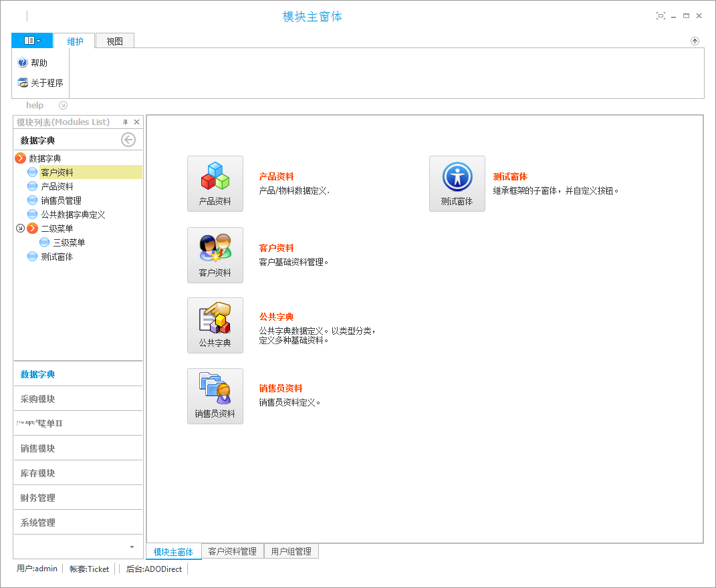Open the 销售员资料 module tile
Image resolution: width=716 pixels, height=588 pixels.
[215, 396]
